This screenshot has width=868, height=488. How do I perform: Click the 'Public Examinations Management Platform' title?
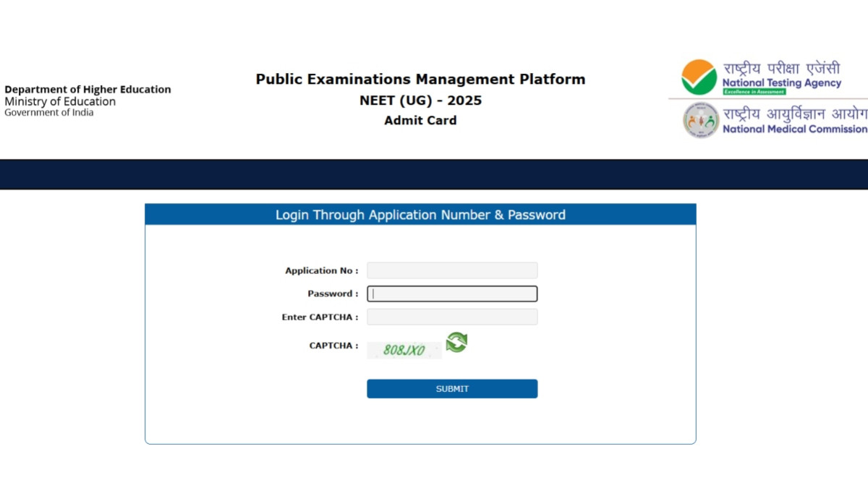420,80
